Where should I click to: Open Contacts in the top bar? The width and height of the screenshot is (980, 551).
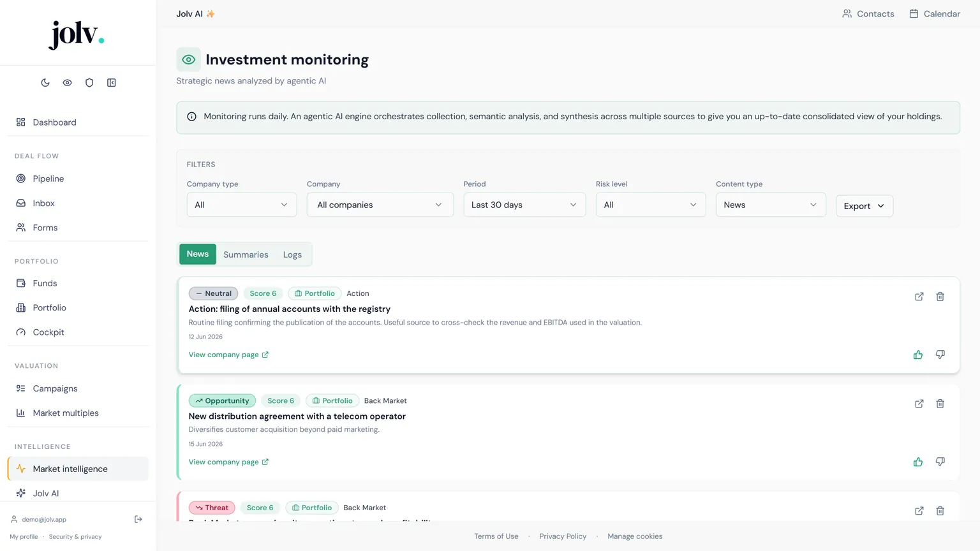tap(868, 14)
